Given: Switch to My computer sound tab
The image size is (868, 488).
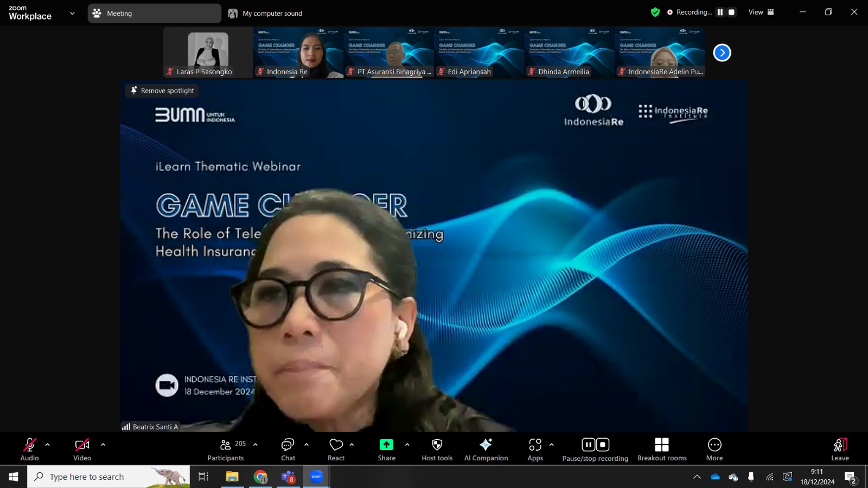Looking at the screenshot, I should coord(266,13).
